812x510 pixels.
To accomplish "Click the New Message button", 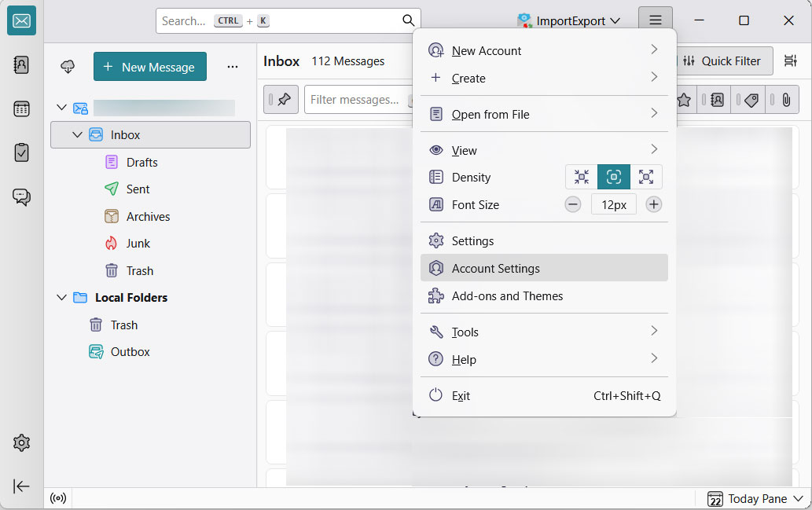I will pos(149,67).
